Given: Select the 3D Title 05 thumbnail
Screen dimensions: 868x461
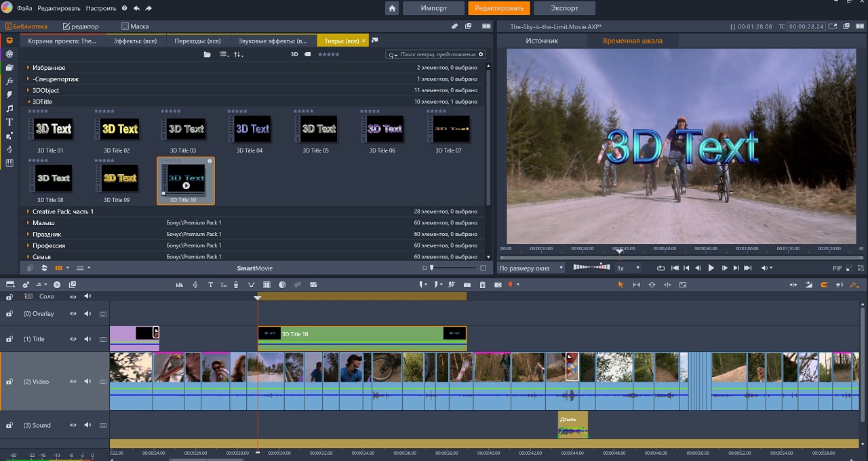Looking at the screenshot, I should [319, 129].
